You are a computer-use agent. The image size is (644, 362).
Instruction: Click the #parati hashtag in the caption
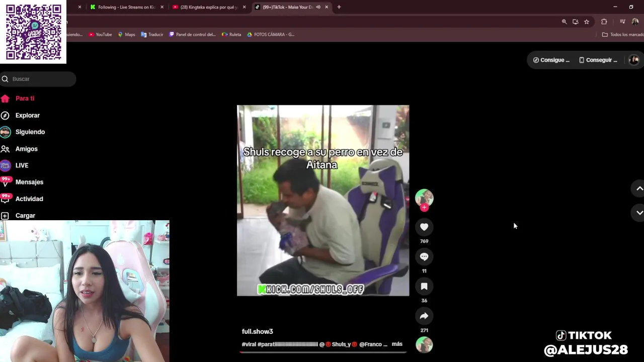tap(288, 344)
